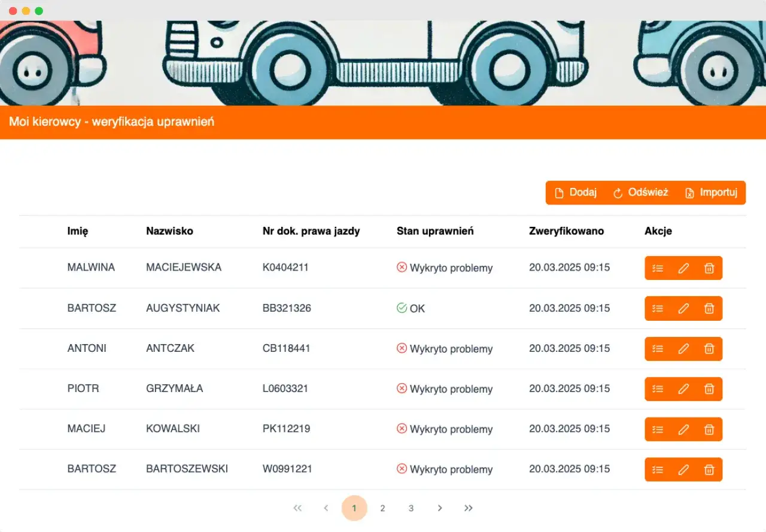Open checklist details for BARTOSZ AUGYSTYNIAK
Viewport: 766px width, 532px height.
tap(658, 308)
